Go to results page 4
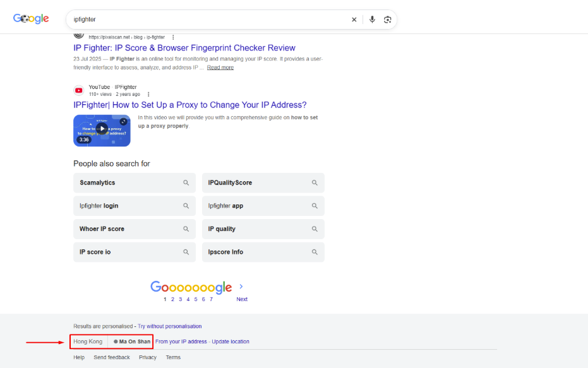The height and width of the screenshot is (368, 588). (x=188, y=299)
